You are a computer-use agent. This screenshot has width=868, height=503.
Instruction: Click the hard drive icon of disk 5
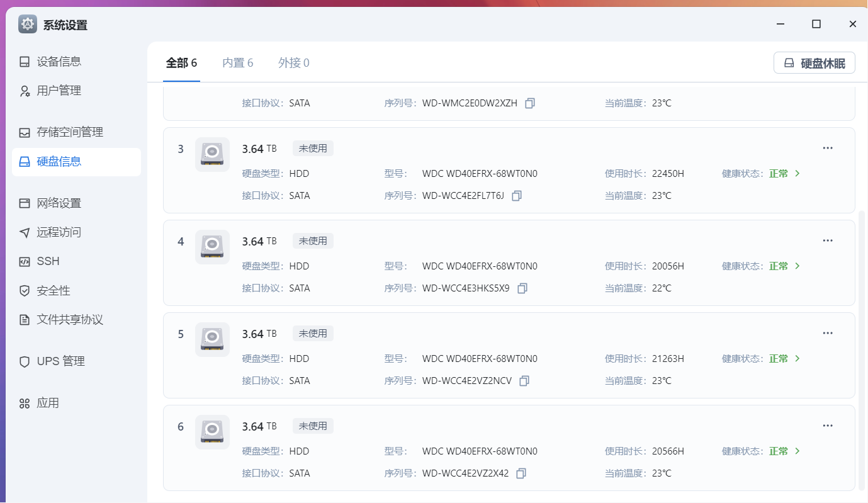(212, 339)
